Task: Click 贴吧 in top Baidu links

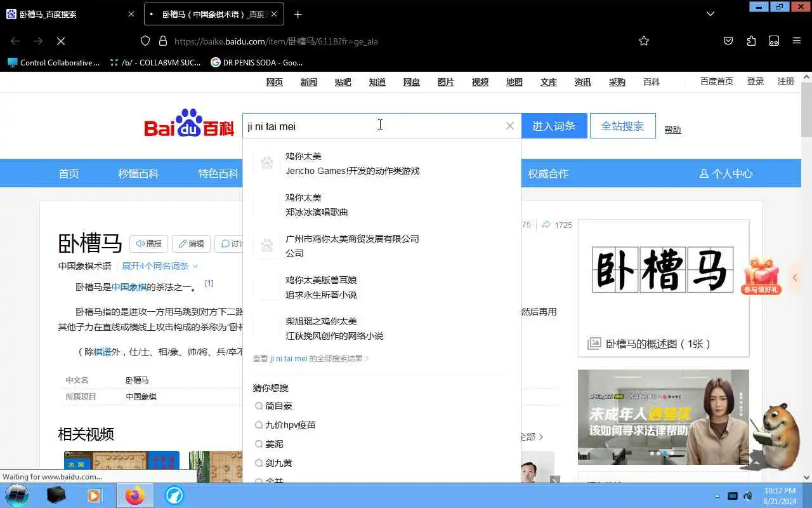Action: [343, 82]
